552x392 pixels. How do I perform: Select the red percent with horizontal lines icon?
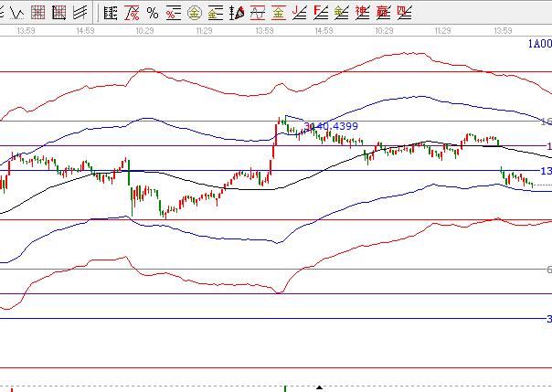coord(174,13)
